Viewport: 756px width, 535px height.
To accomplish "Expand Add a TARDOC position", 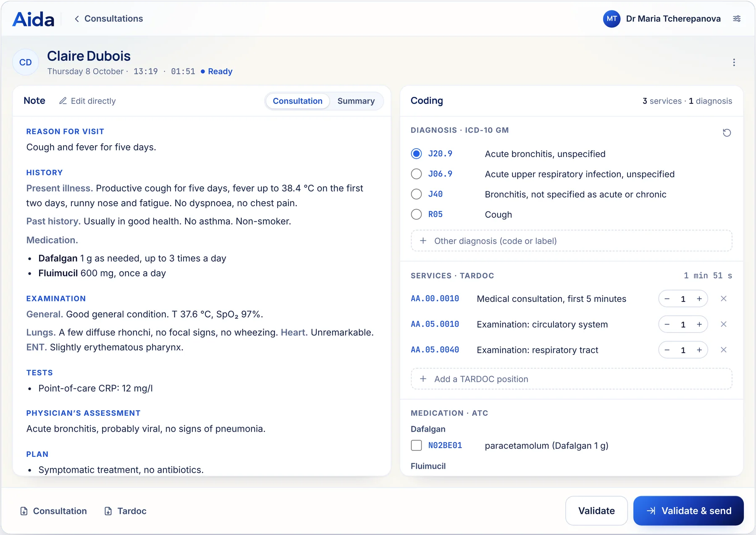I will tap(571, 379).
